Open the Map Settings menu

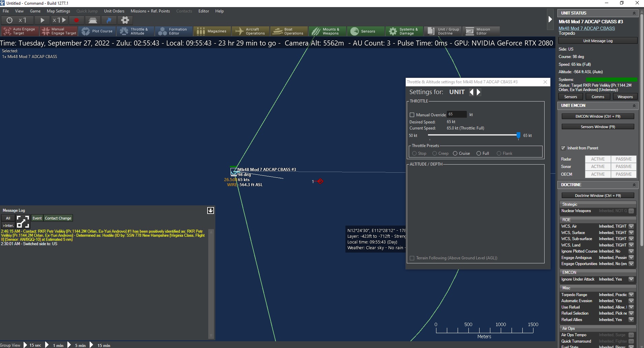point(58,11)
